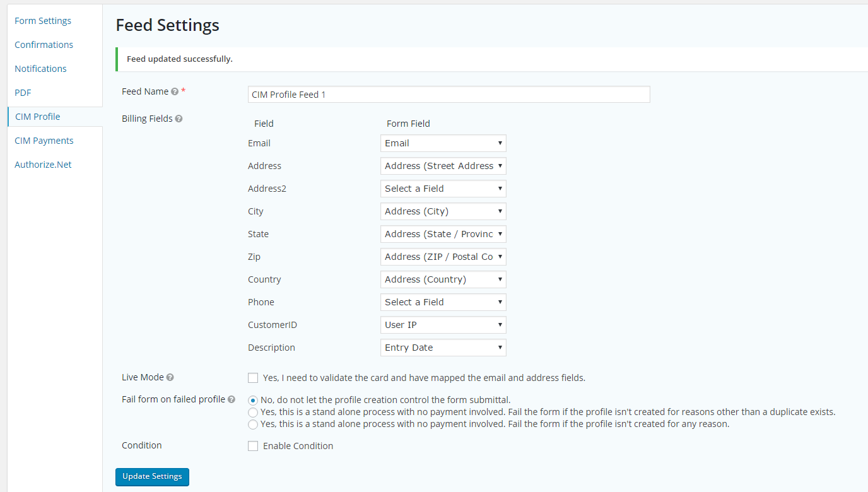Click the 'Description' field label
The image size is (868, 492).
pos(271,348)
